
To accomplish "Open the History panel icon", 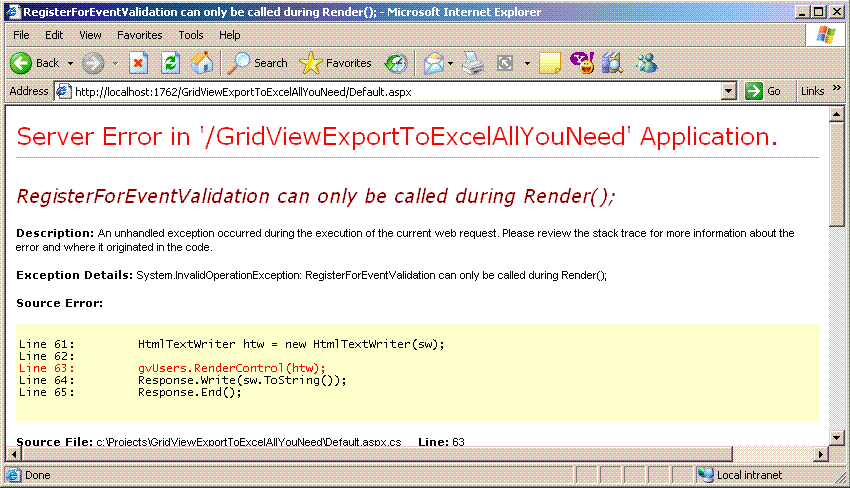I will 396,63.
